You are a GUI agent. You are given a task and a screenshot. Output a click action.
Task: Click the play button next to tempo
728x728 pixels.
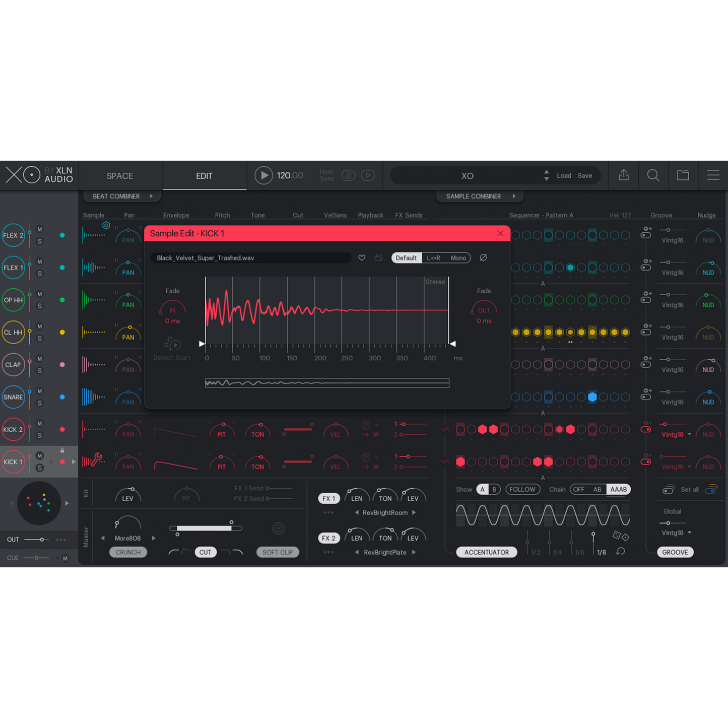click(x=263, y=175)
